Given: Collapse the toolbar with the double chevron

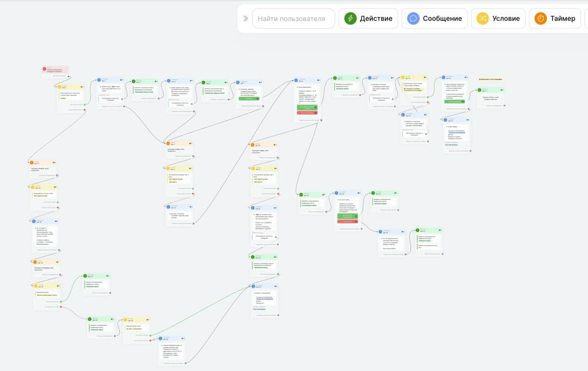Looking at the screenshot, I should [x=245, y=19].
